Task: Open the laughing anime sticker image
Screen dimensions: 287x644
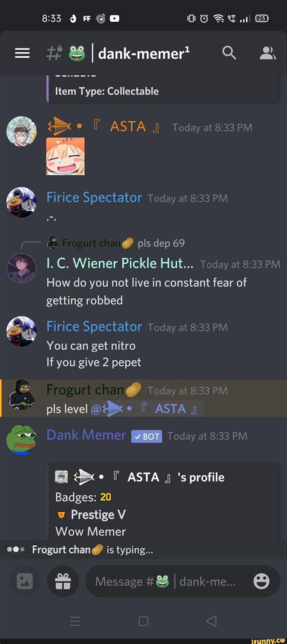Action: (x=65, y=156)
